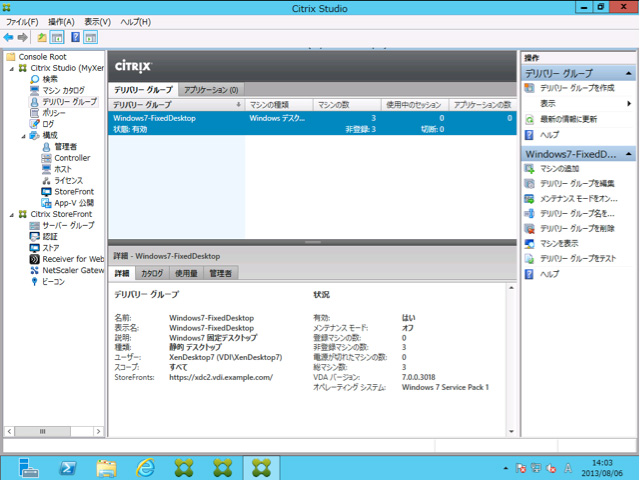Open ビーコン node in the tree
The image size is (640, 480).
53,282
